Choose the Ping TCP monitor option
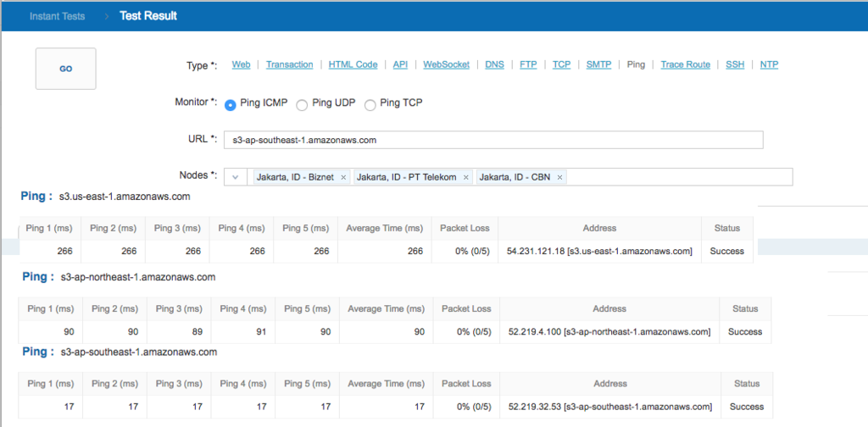This screenshot has width=868, height=427. click(x=370, y=105)
